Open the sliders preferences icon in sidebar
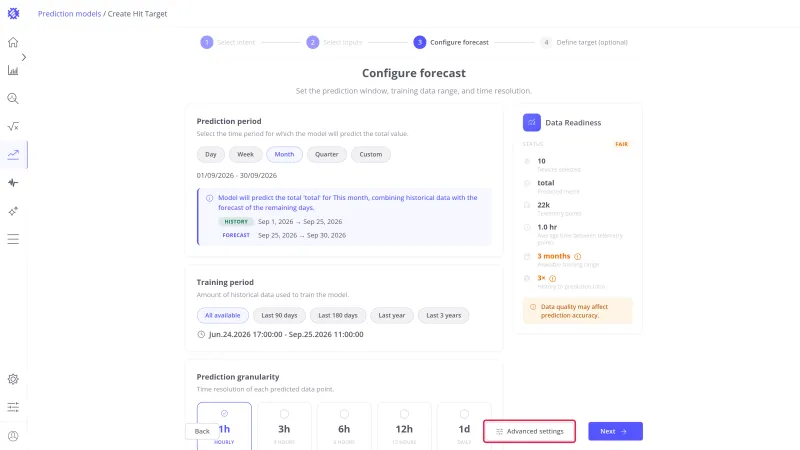This screenshot has width=800, height=450. tap(13, 407)
